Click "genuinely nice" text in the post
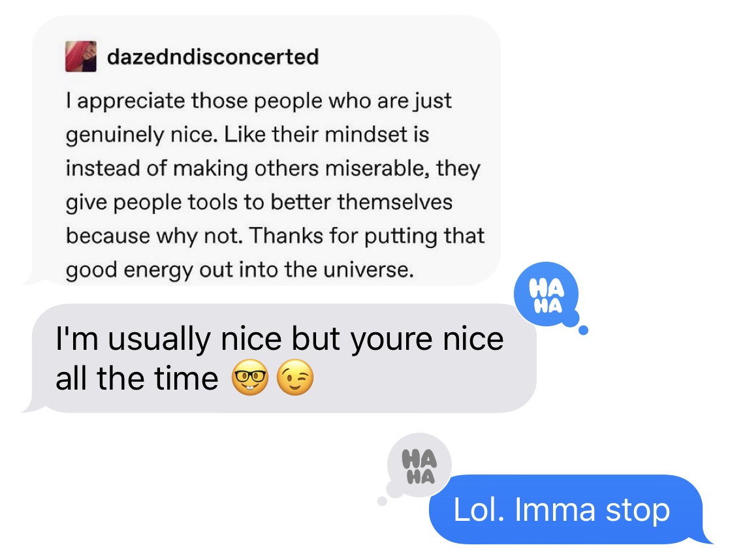 point(142,135)
